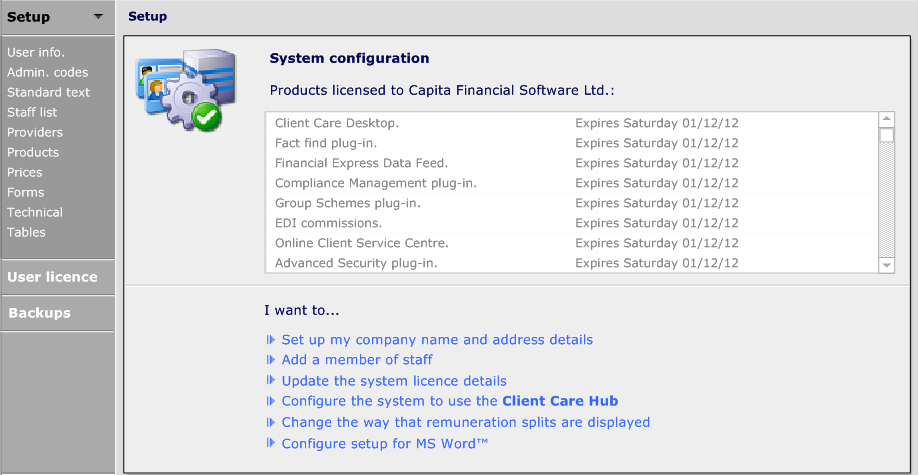
Task: Select Admin. codes in sidebar
Action: [x=47, y=72]
